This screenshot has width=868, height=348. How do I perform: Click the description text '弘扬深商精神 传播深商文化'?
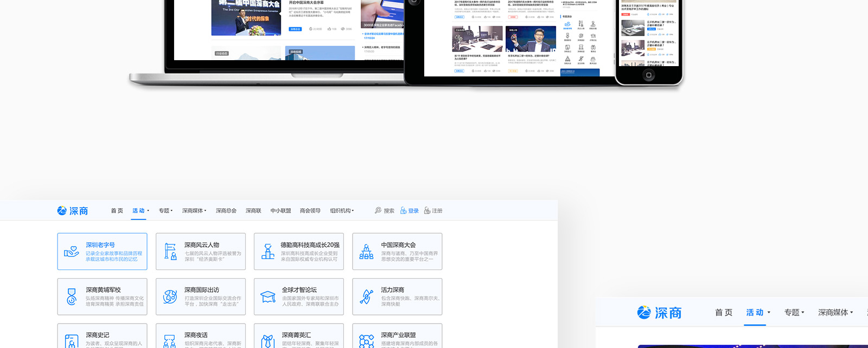(114, 298)
